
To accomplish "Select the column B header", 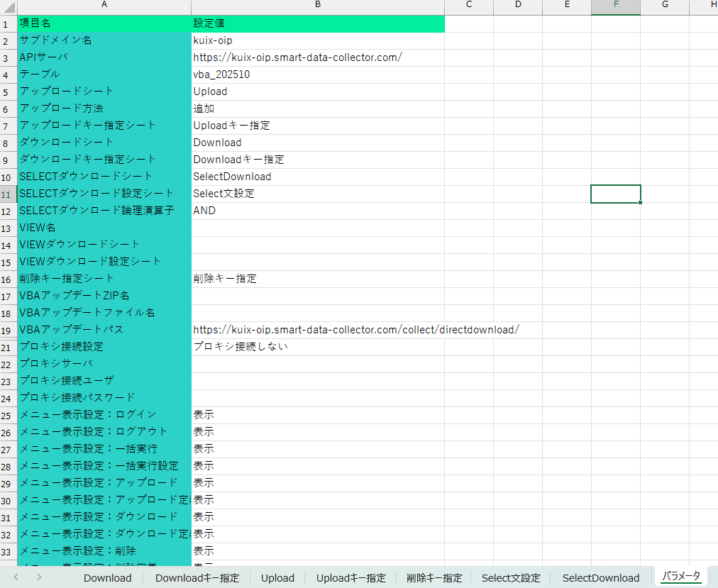I will pyautogui.click(x=317, y=6).
